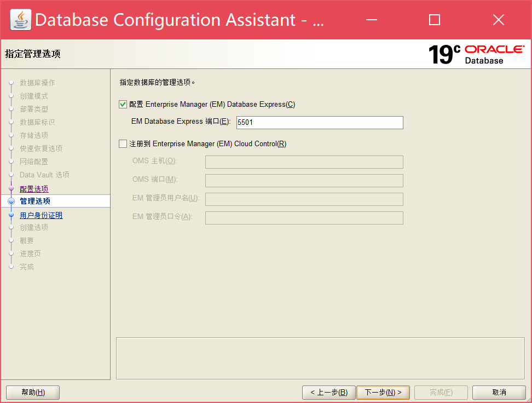Viewport: 532px width, 403px height.
Task: Enable 注册到 Enterprise Manager (EM) Cloud Control
Action: click(122, 143)
